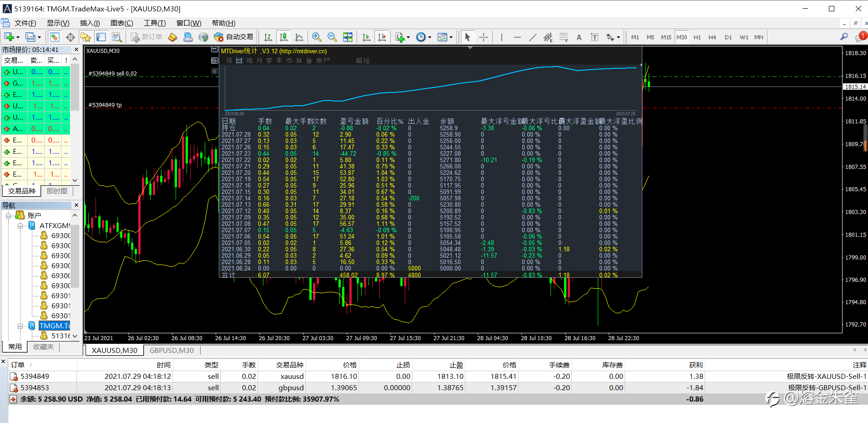
Task: Select the TMGM.Tr tree item
Action: 54,326
